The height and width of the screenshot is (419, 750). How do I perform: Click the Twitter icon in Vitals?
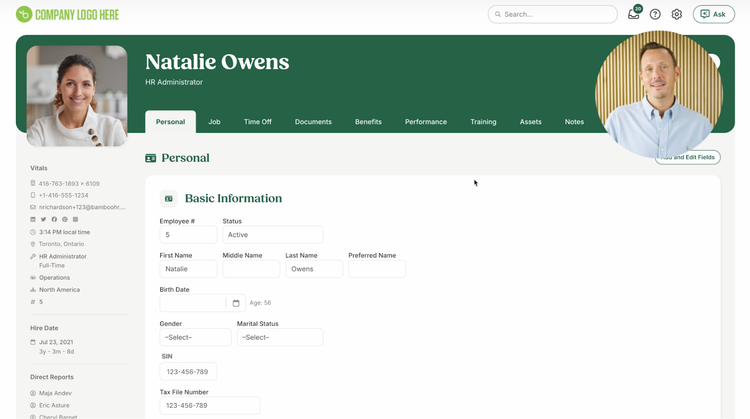click(x=44, y=220)
